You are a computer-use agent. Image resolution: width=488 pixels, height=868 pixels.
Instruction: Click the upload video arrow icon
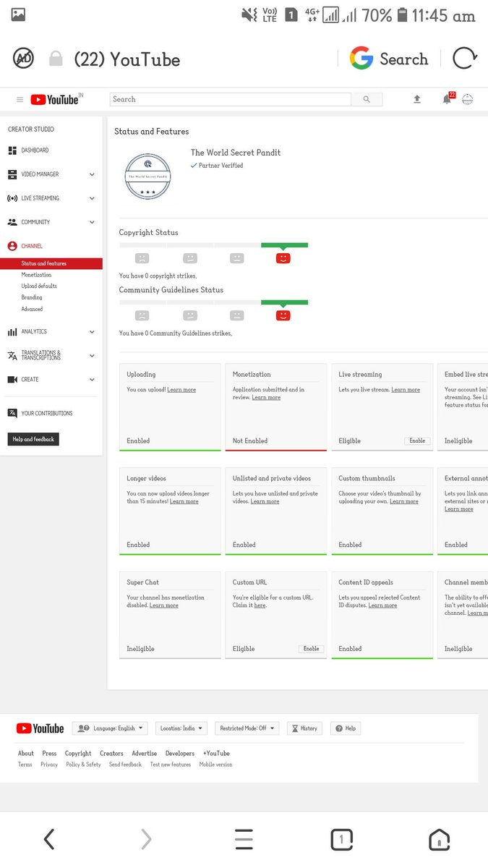417,99
